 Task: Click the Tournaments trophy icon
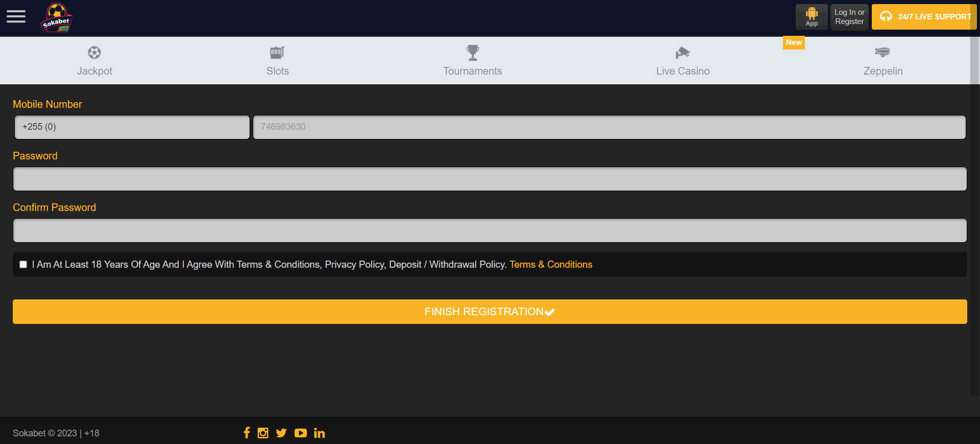(x=473, y=53)
